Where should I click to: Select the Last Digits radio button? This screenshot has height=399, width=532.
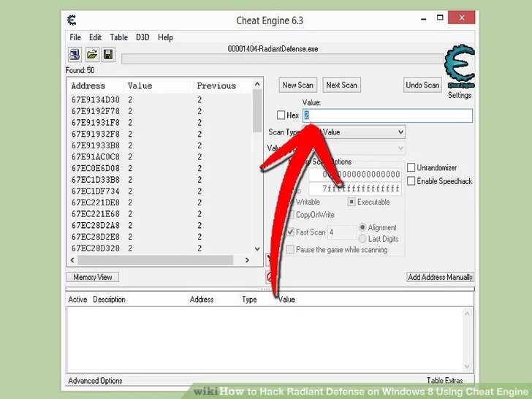click(362, 239)
